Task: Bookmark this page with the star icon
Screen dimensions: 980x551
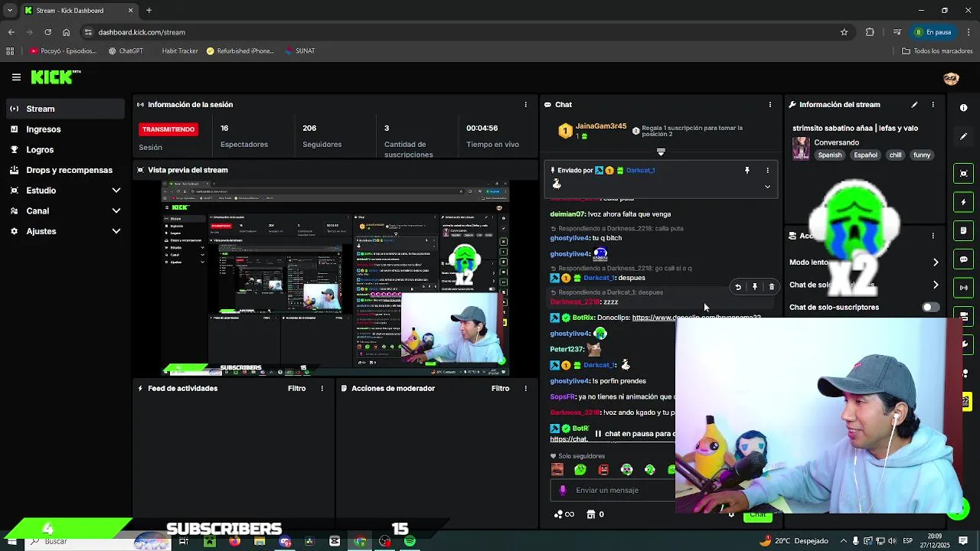Action: pyautogui.click(x=844, y=32)
